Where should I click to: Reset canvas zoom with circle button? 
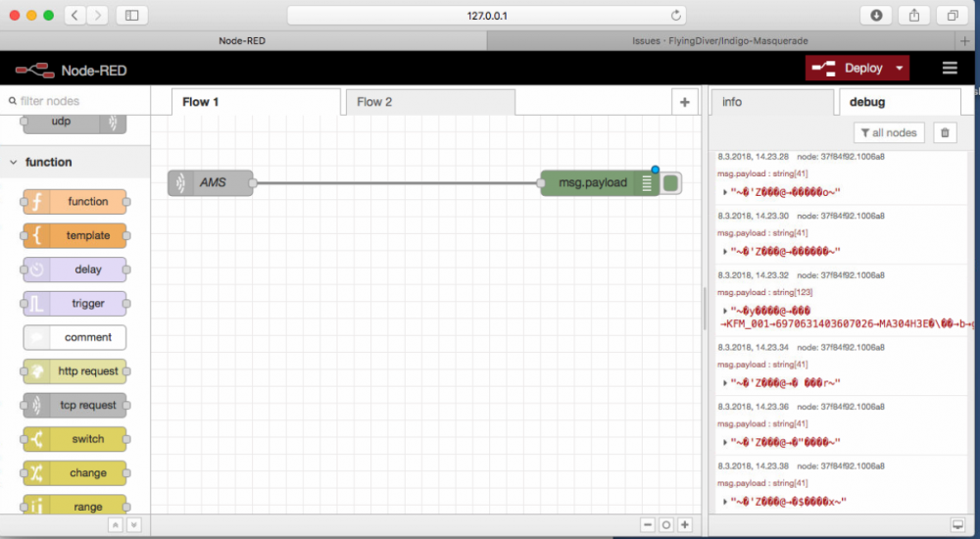tap(666, 524)
